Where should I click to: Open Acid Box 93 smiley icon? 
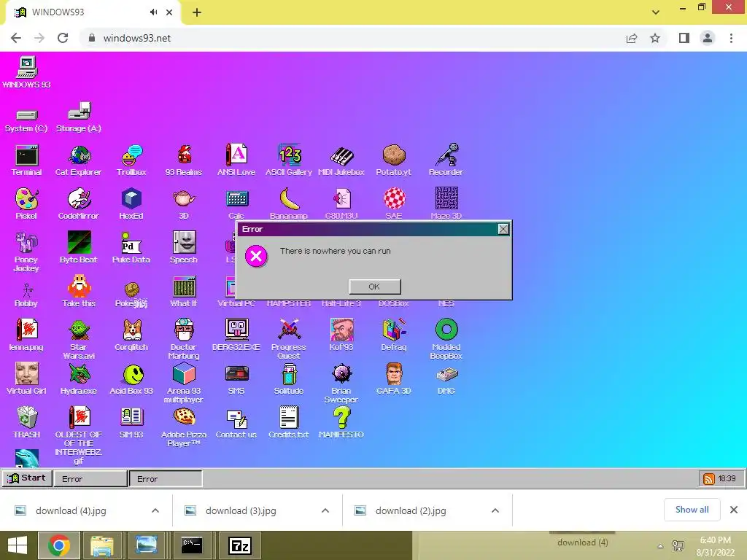131,379
